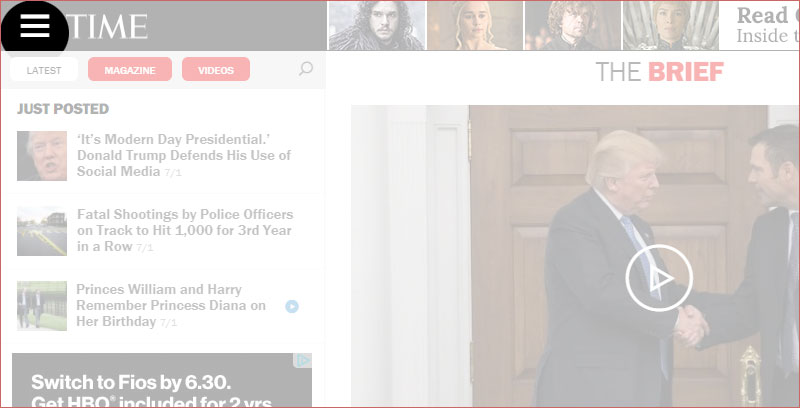Click the Jon Snow banner image
Image resolution: width=800 pixels, height=408 pixels.
coord(377,26)
